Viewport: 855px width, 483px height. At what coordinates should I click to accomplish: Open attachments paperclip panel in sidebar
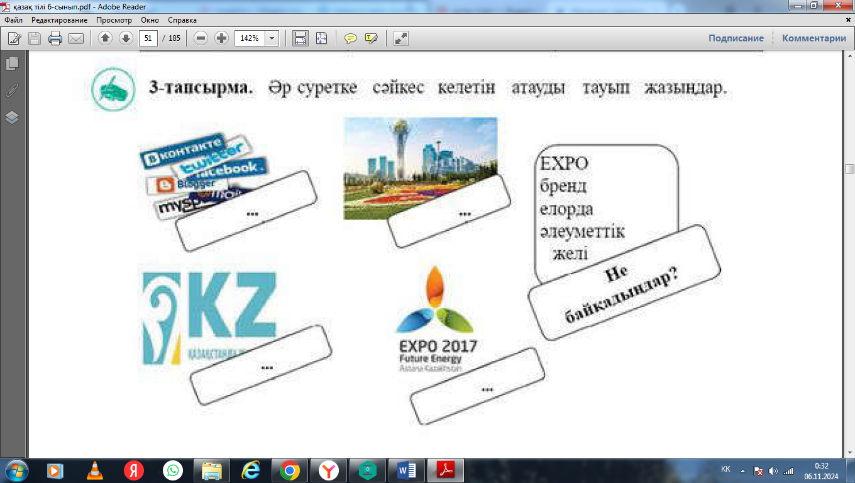[x=11, y=90]
